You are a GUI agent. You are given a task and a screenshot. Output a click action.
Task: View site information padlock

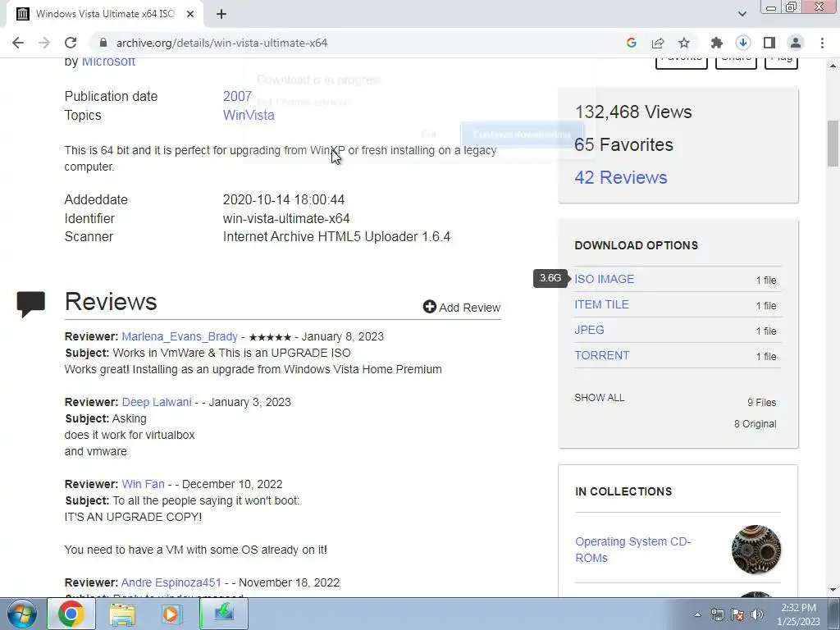[x=103, y=43]
